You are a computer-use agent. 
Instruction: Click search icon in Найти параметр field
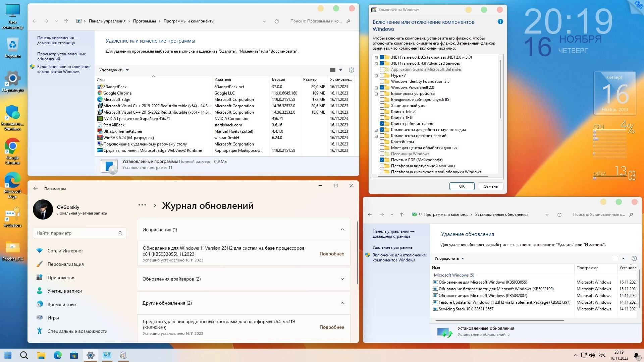[120, 233]
